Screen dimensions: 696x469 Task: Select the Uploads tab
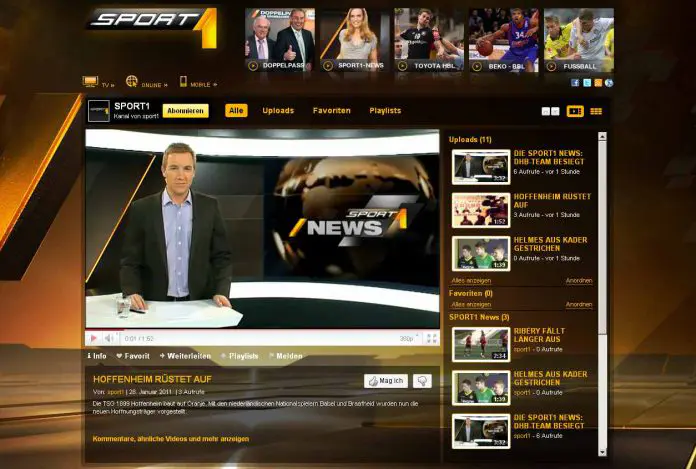tap(278, 110)
